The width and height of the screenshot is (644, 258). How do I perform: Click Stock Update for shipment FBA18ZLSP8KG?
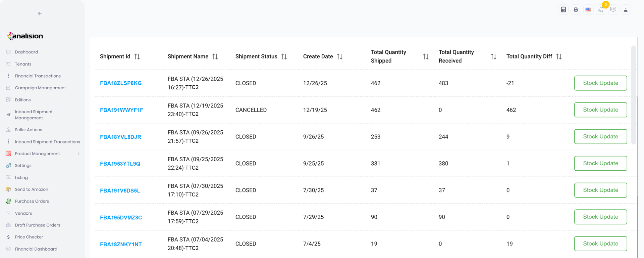[x=600, y=83]
